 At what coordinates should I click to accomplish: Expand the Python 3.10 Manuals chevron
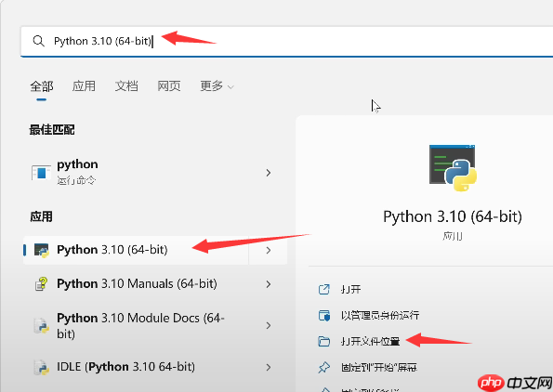coord(269,284)
